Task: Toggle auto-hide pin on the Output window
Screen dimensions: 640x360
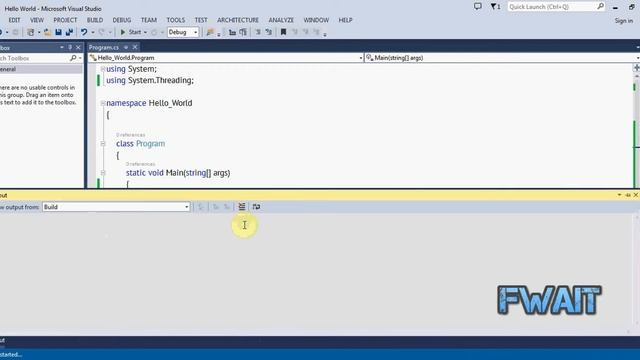Action: point(628,195)
